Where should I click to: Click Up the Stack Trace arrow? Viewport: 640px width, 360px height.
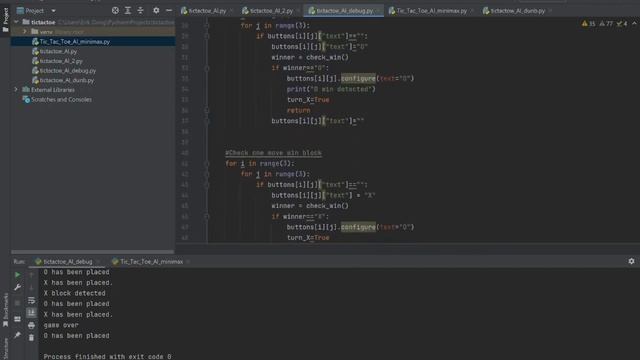pos(31,275)
